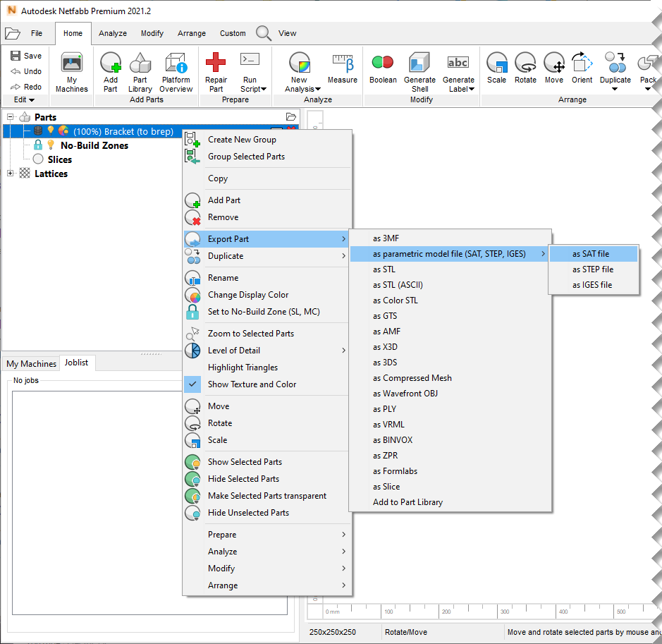Click the magnifier search icon beside View

264,33
